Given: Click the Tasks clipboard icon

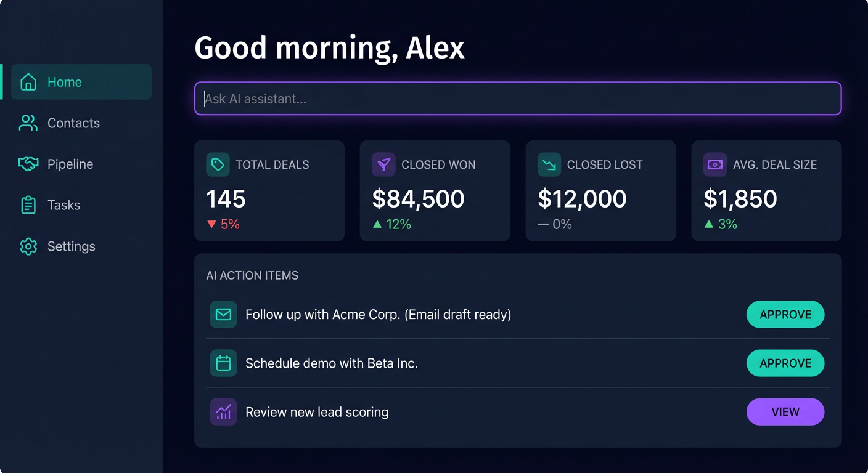Looking at the screenshot, I should pyautogui.click(x=28, y=204).
